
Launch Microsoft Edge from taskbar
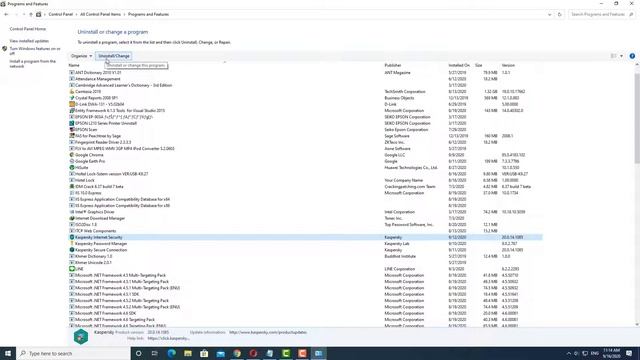(x=171, y=353)
